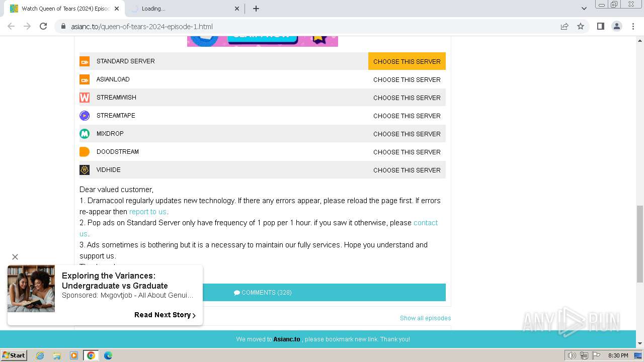Screen dimensions: 644x362
Task: Click the Mixdrop M icon
Action: click(x=85, y=134)
